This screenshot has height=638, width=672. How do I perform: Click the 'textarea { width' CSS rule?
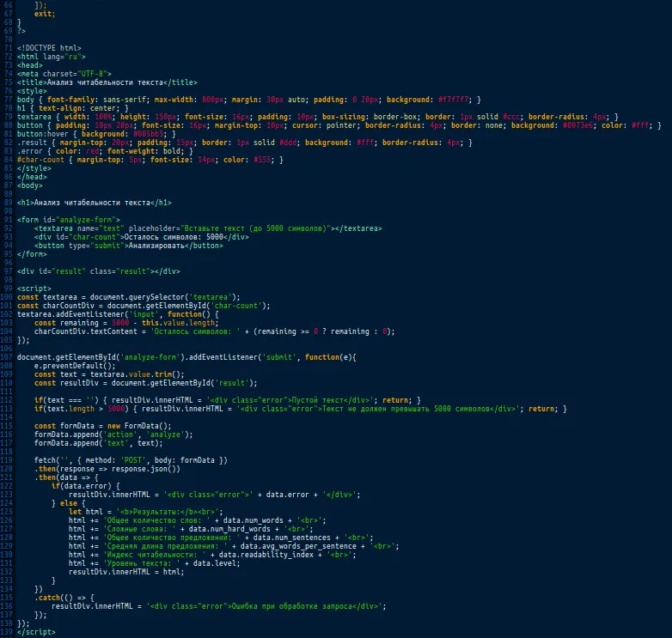318,117
